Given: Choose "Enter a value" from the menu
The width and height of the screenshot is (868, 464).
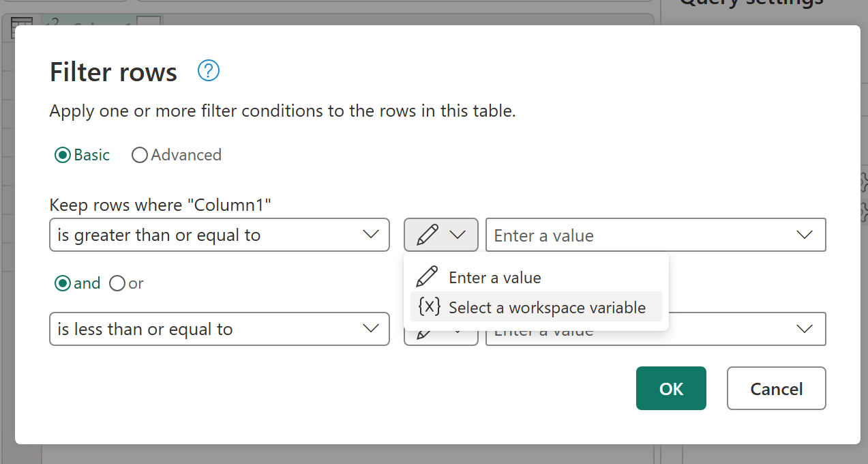Looking at the screenshot, I should [494, 277].
